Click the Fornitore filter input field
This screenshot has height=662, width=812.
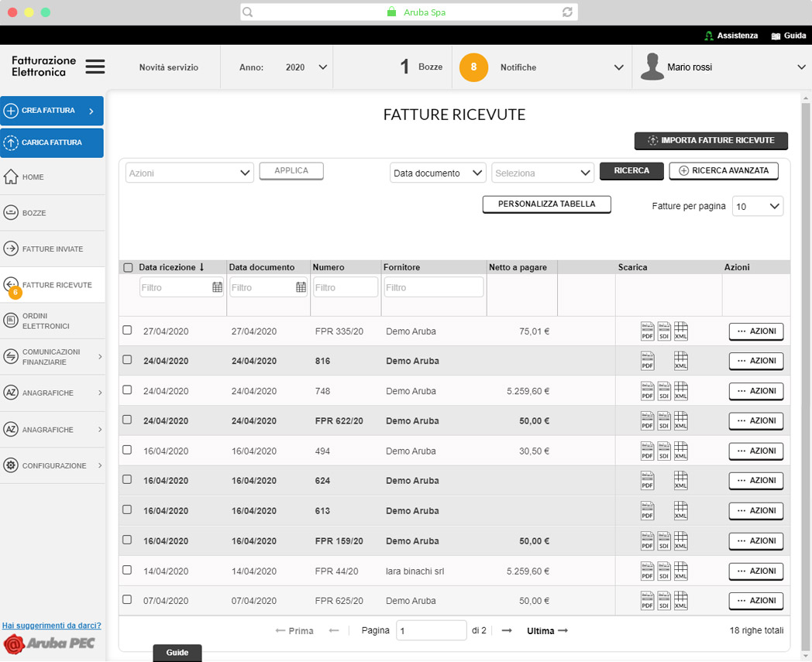(432, 287)
